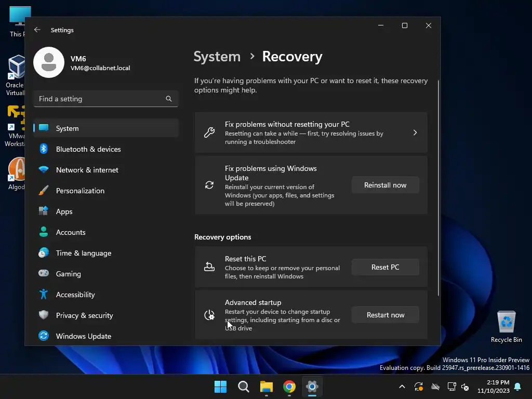Image resolution: width=532 pixels, height=399 pixels.
Task: Expand Fix problems without resetting chevron
Action: tap(415, 132)
